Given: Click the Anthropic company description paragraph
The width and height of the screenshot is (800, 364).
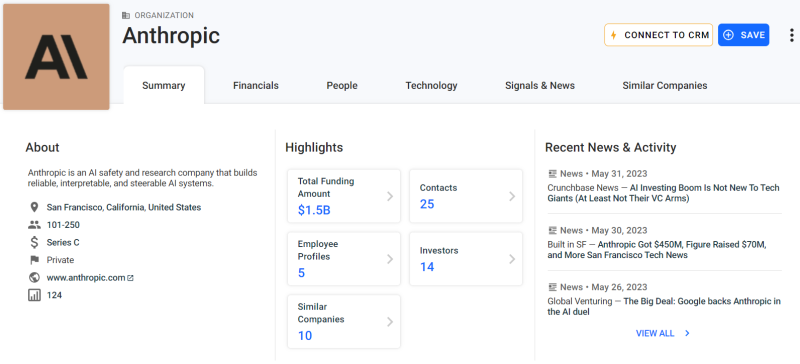Looking at the screenshot, I should click(x=142, y=178).
